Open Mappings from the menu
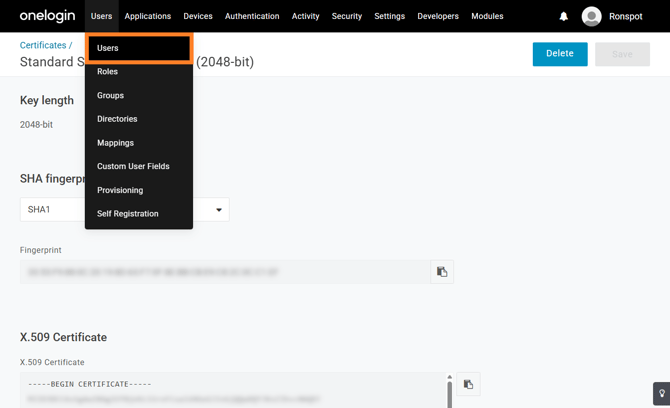This screenshot has height=408, width=670. pos(115,143)
